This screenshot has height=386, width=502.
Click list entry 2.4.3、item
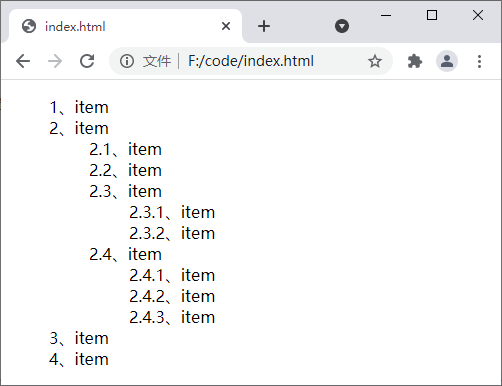(172, 317)
